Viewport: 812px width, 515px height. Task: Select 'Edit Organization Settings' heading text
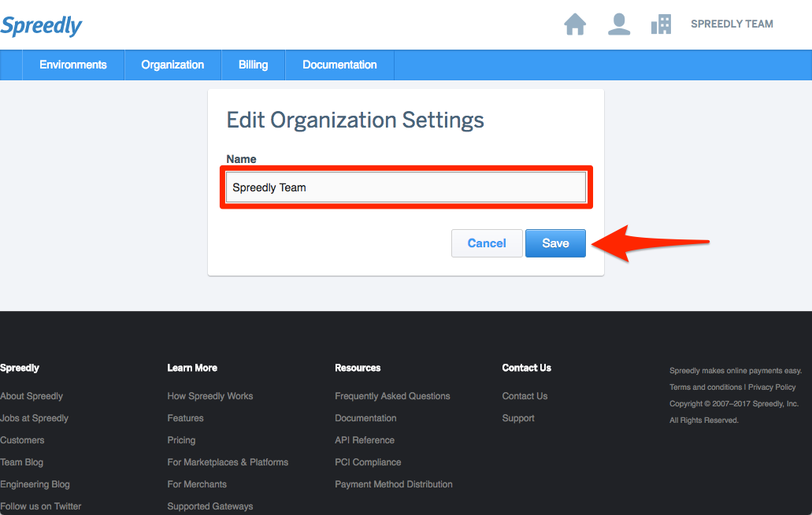[355, 120]
